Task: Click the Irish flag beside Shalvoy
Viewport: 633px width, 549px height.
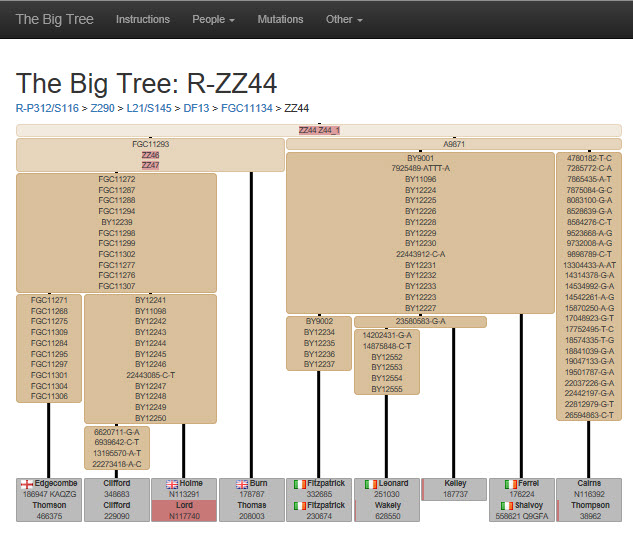Action: [x=507, y=505]
